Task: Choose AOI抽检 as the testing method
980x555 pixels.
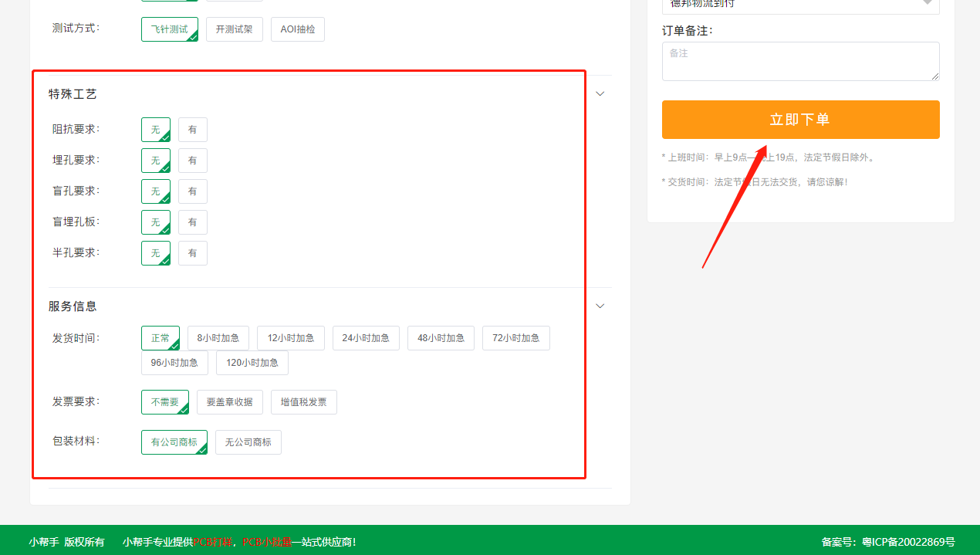Action: coord(297,29)
